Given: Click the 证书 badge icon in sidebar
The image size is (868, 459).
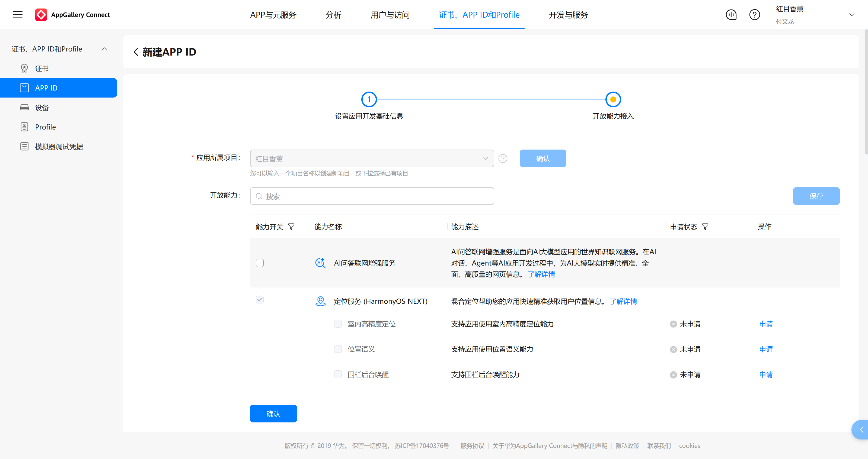Looking at the screenshot, I should click(x=24, y=68).
